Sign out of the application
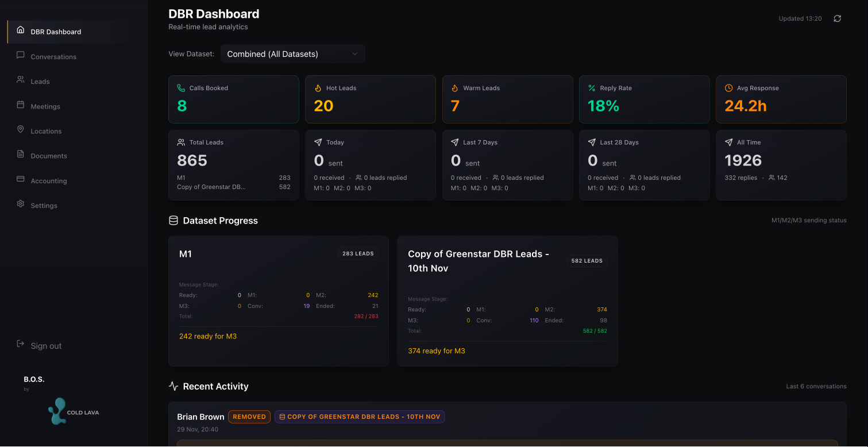 point(46,345)
